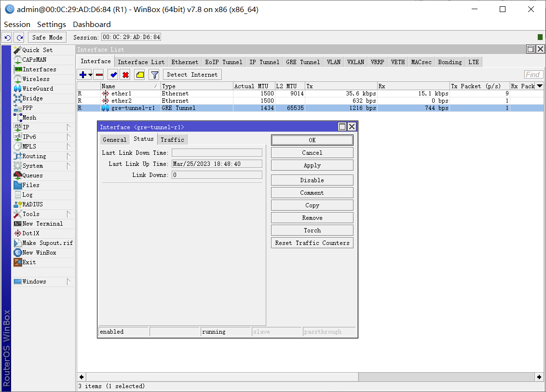Expand the Routing submenu
Screen dimensions: 546x392
pyautogui.click(x=44, y=156)
